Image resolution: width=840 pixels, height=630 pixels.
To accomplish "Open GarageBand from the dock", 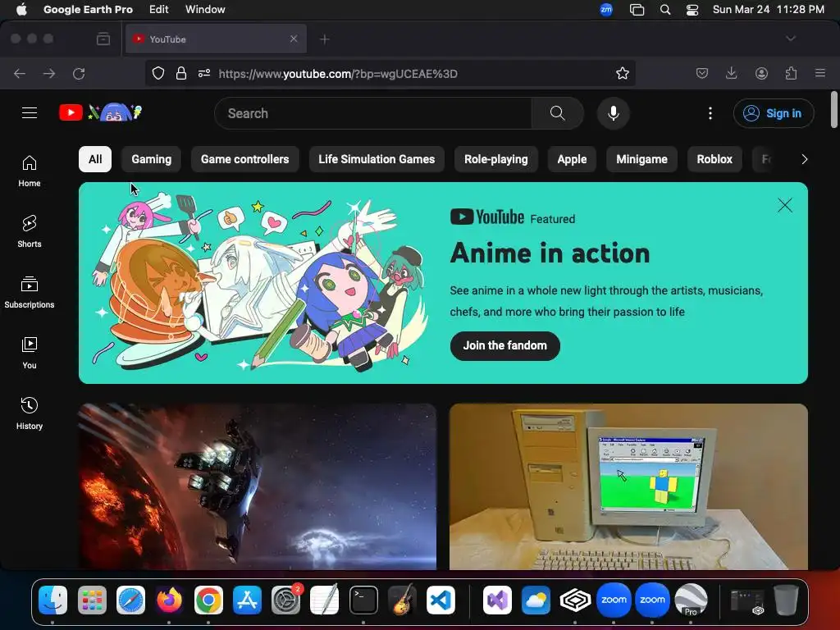I will coord(402,600).
